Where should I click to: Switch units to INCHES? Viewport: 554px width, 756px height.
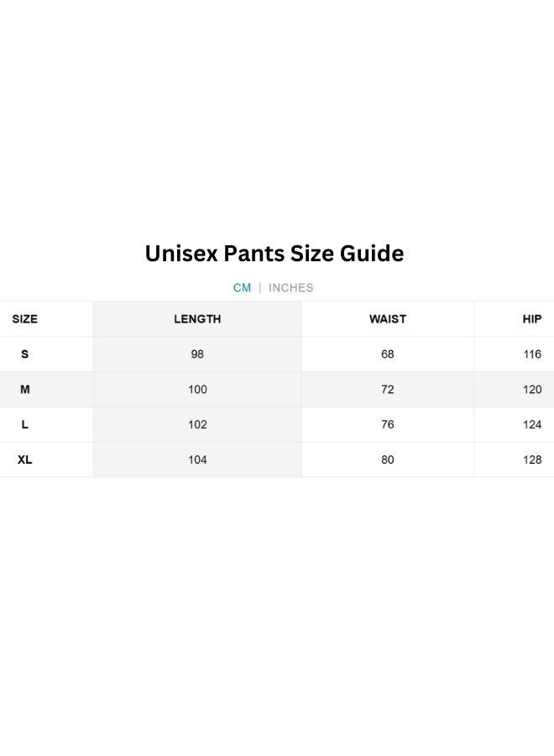(x=290, y=287)
